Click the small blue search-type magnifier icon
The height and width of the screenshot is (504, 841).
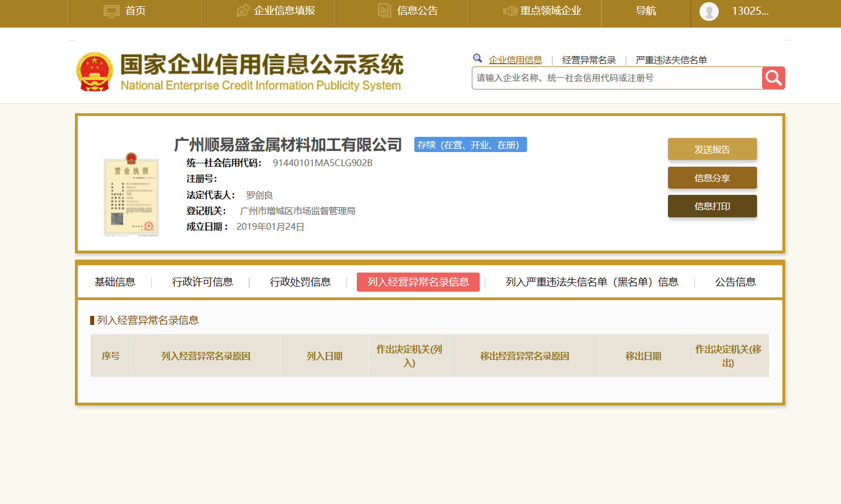point(477,58)
